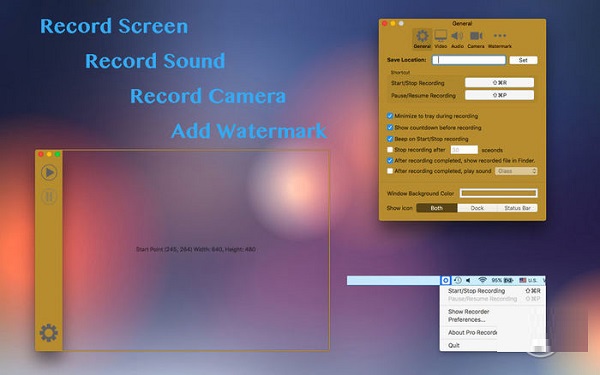The width and height of the screenshot is (600, 375).
Task: Open settings with the gear icon
Action: click(49, 333)
